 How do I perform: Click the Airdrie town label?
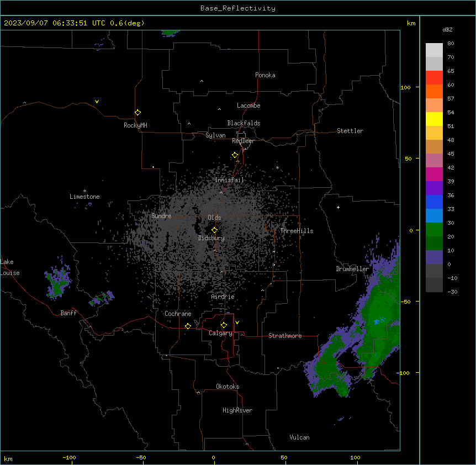point(223,297)
